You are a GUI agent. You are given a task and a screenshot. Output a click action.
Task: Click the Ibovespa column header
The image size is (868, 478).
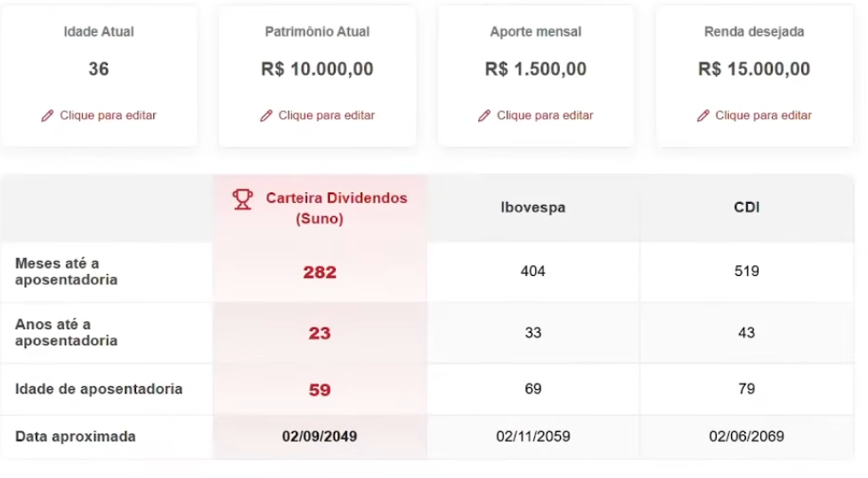[x=532, y=207]
